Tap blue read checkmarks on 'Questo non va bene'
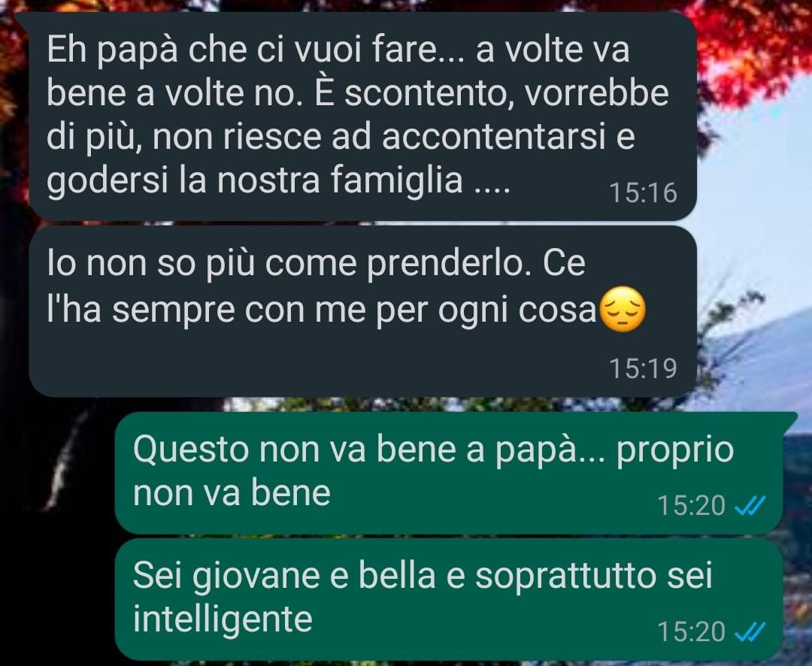This screenshot has height=666, width=812. pyautogui.click(x=750, y=505)
